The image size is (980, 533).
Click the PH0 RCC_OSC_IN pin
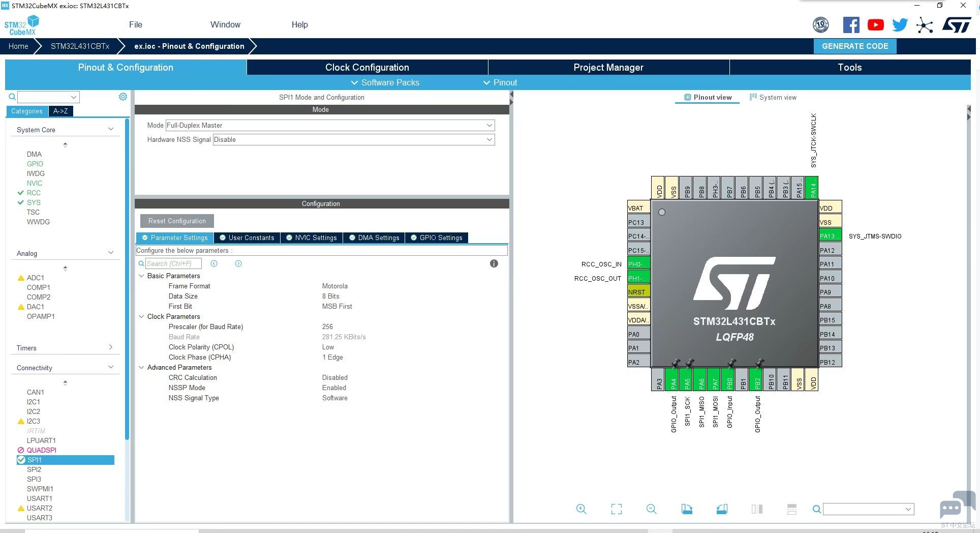point(638,264)
